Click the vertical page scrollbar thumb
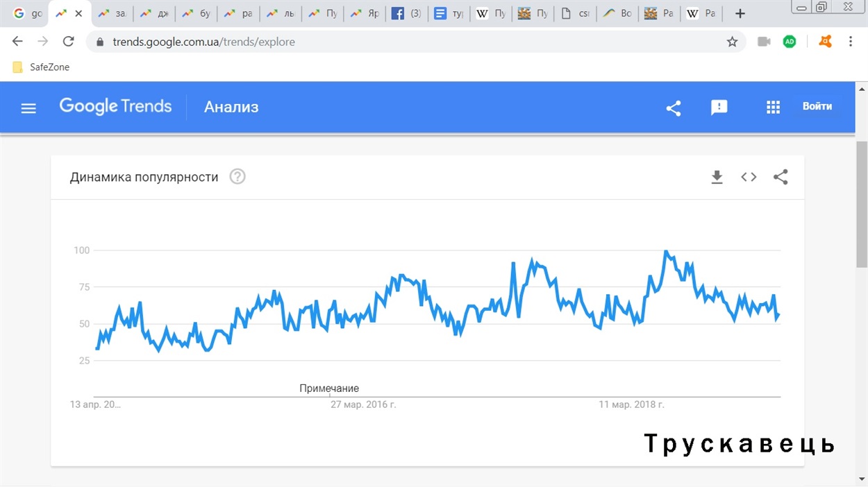Image resolution: width=868 pixels, height=487 pixels. tap(862, 203)
